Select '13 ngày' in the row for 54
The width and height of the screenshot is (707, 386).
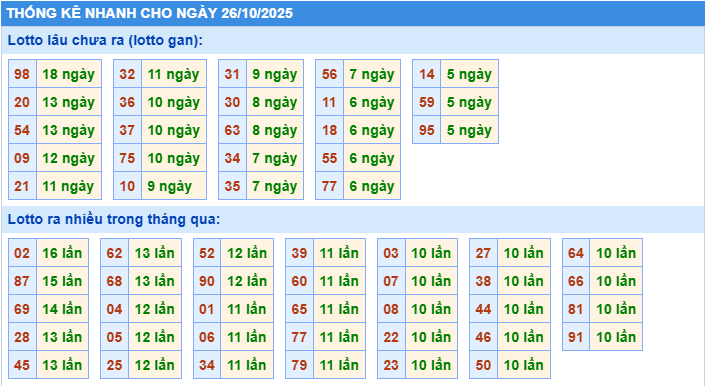[x=69, y=130]
